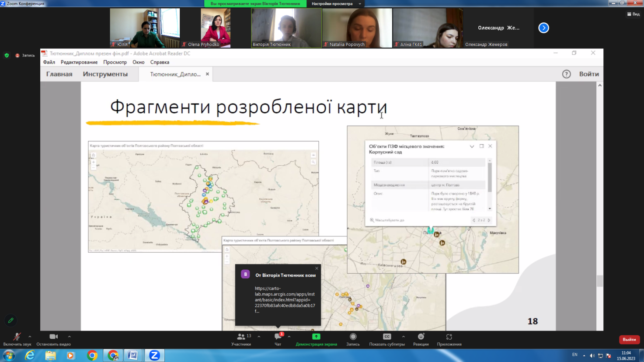Click Войти sign-in link in Acrobat
644x362 pixels.
(x=588, y=74)
